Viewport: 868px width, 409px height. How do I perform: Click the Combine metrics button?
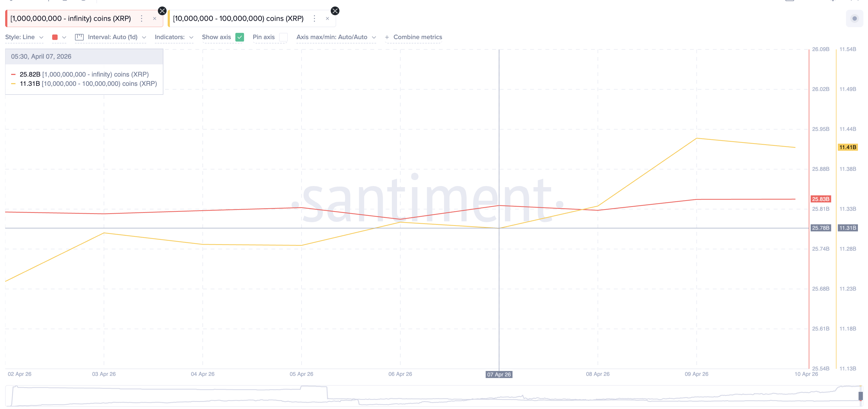417,37
